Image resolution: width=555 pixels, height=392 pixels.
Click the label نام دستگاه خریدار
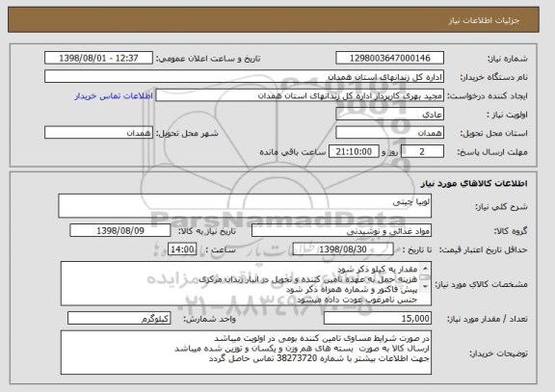[493, 77]
